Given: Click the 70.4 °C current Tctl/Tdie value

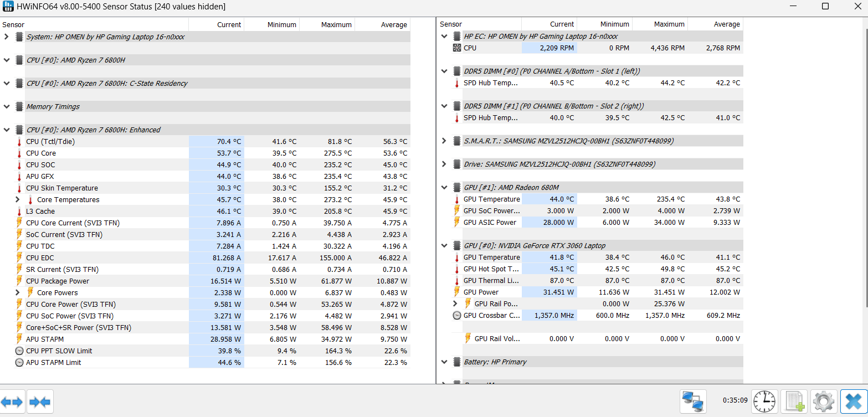Looking at the screenshot, I should tap(229, 142).
